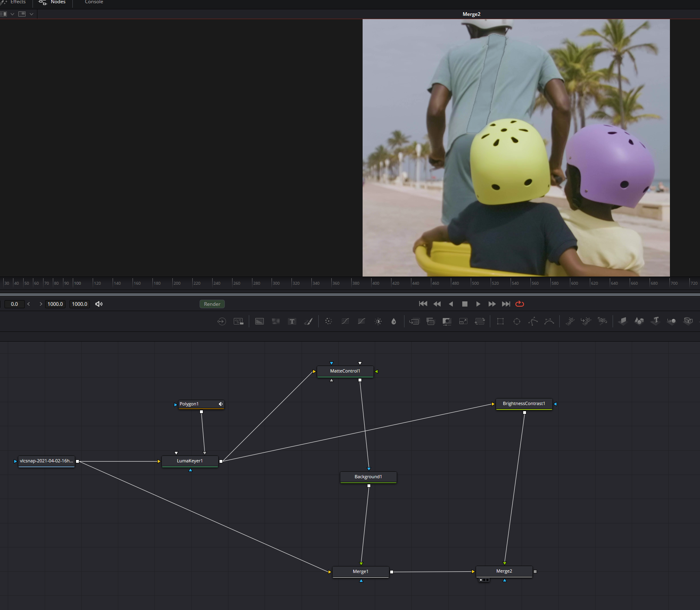The image size is (700, 610).
Task: Add a Color Corrector node from toolbar
Action: (328, 321)
